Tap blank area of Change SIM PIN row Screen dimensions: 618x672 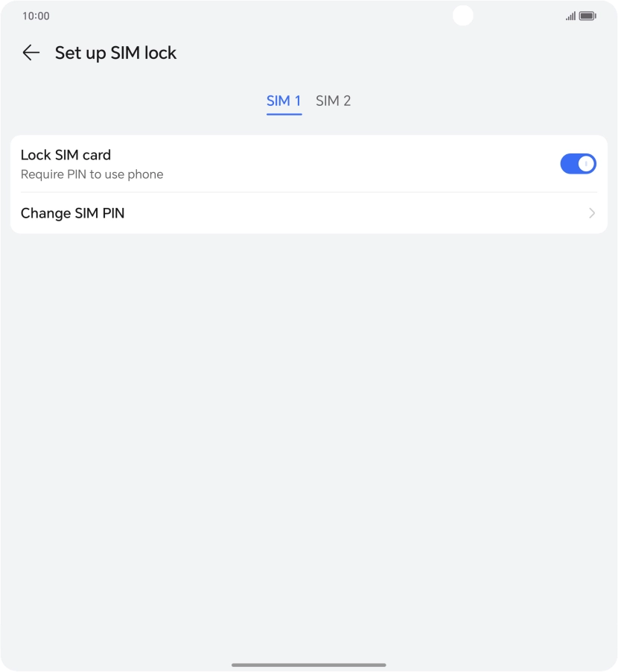[357, 213]
